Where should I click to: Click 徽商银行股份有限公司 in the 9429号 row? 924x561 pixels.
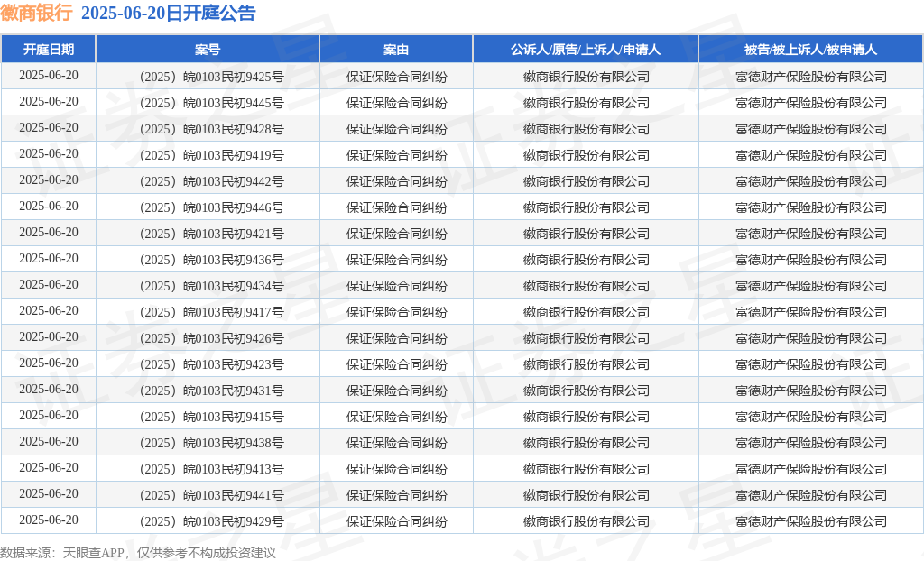[587, 521]
